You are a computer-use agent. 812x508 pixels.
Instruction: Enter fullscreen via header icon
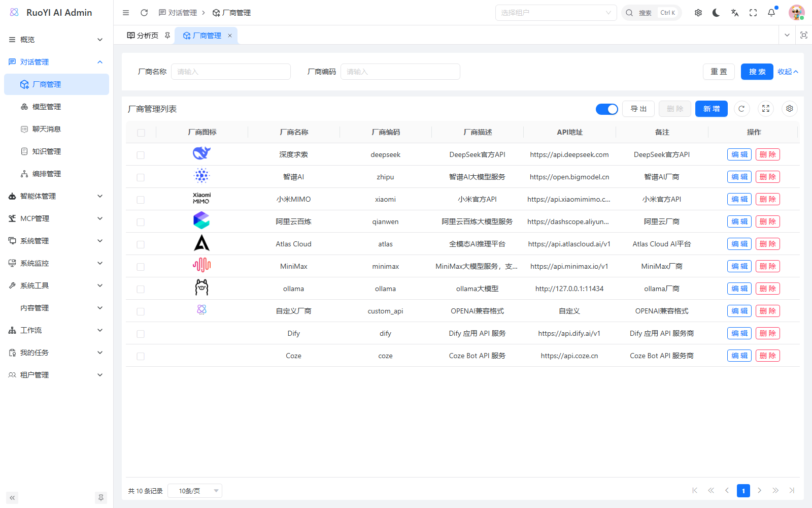(x=753, y=13)
